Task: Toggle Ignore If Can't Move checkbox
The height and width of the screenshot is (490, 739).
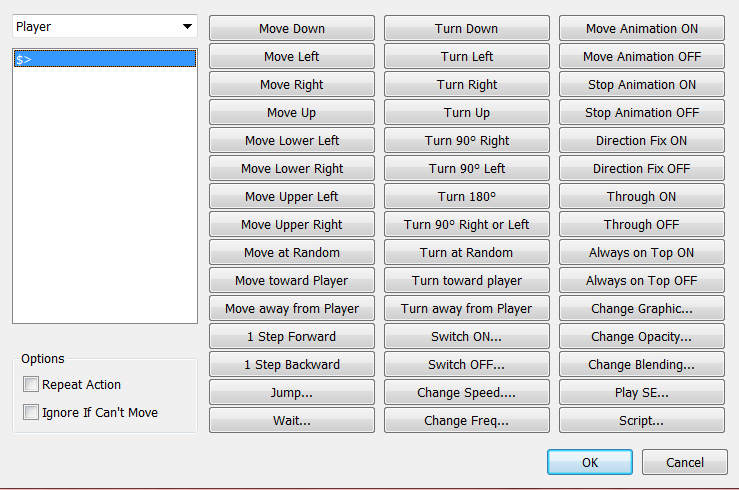Action: click(x=31, y=412)
